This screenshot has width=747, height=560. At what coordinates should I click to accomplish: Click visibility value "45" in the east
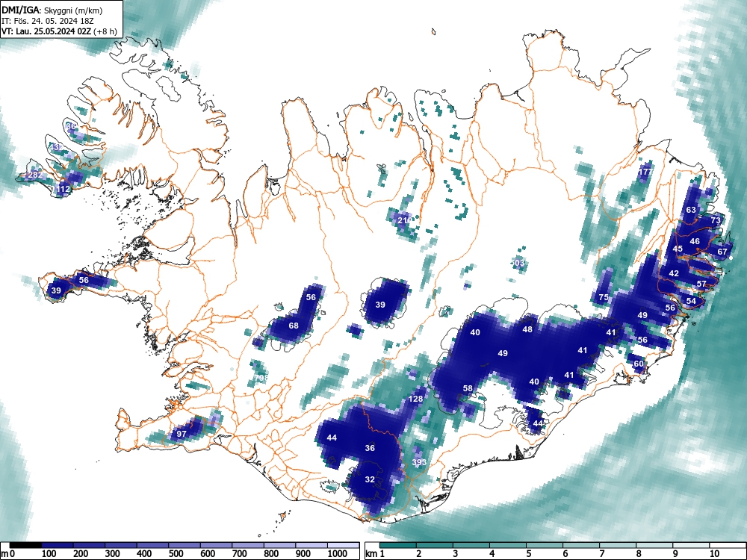(678, 249)
